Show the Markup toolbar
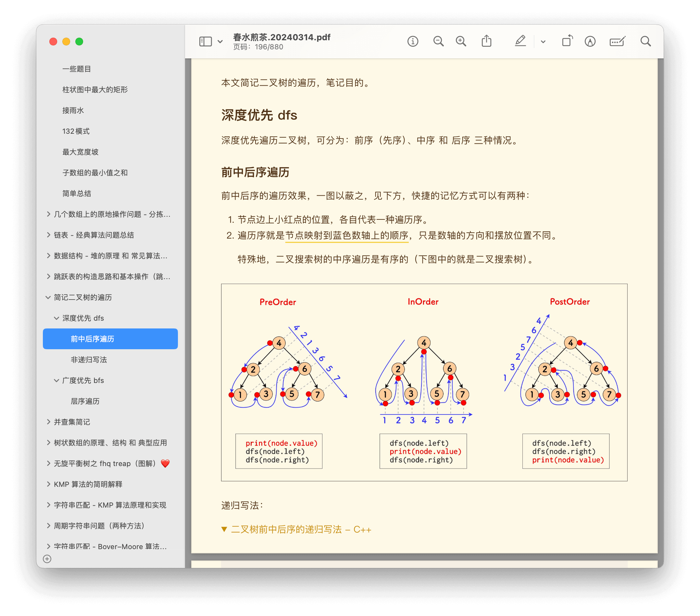This screenshot has height=616, width=700. (x=590, y=42)
